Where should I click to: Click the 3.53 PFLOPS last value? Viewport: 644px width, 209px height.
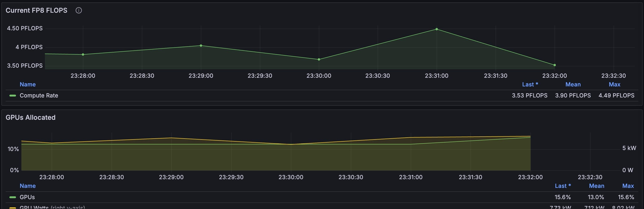[530, 95]
